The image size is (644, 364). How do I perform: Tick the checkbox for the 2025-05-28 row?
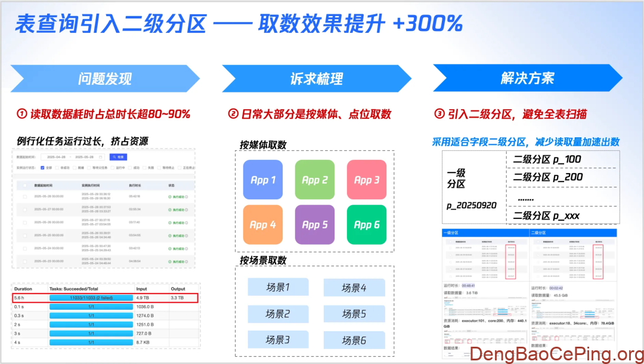click(x=24, y=196)
